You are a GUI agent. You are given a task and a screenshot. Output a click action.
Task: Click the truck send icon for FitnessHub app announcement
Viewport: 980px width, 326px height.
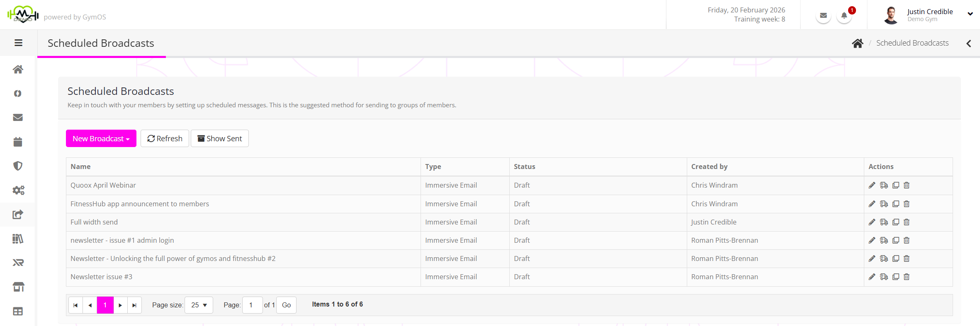884,204
